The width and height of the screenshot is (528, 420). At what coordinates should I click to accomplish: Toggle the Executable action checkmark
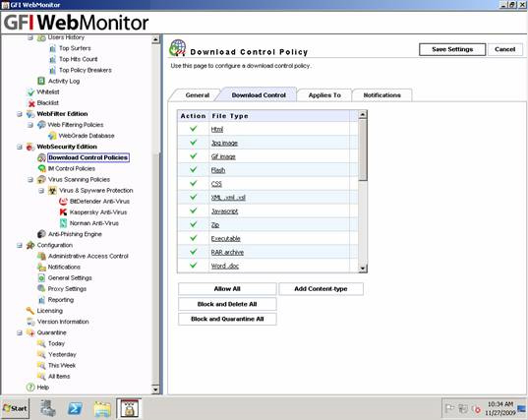click(194, 238)
